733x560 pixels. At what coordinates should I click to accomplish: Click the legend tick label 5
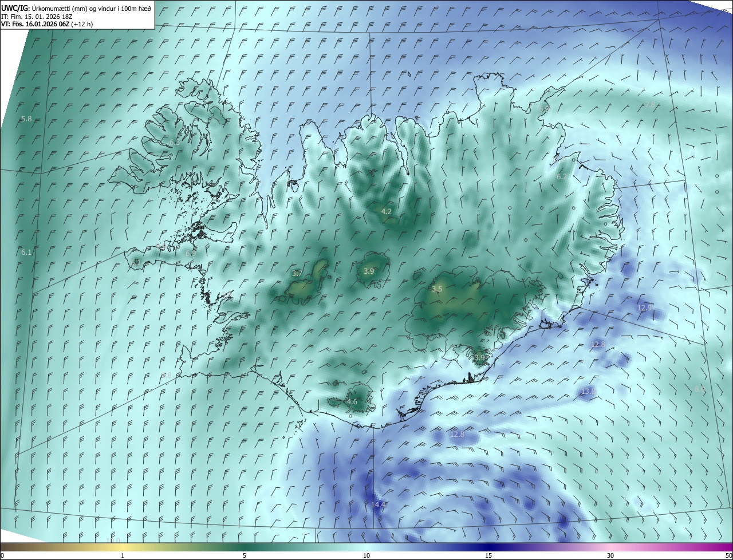pyautogui.click(x=245, y=555)
